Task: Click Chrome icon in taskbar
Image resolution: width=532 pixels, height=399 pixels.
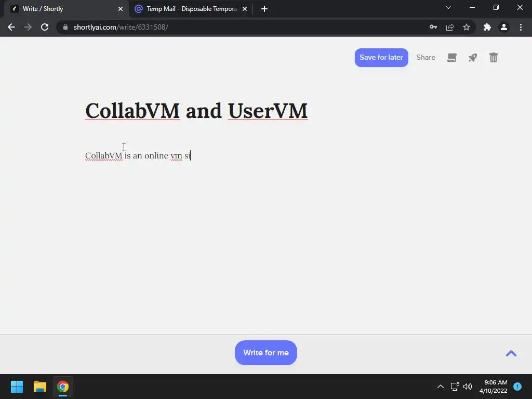Action: tap(63, 387)
